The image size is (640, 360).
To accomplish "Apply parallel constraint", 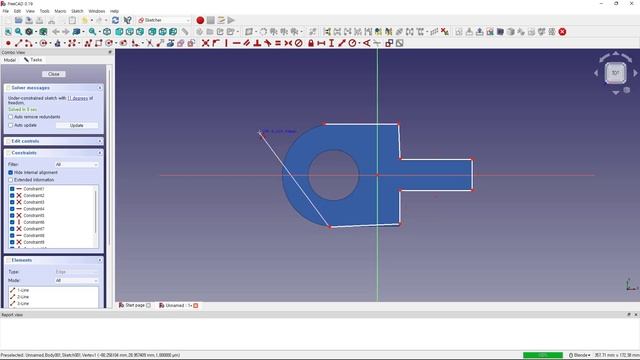I will pos(247,43).
